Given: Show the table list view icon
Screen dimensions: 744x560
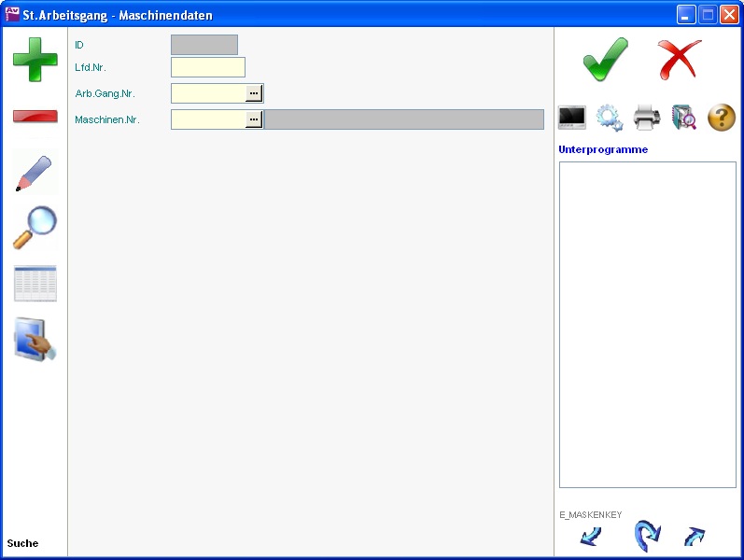Looking at the screenshot, I should (x=35, y=284).
